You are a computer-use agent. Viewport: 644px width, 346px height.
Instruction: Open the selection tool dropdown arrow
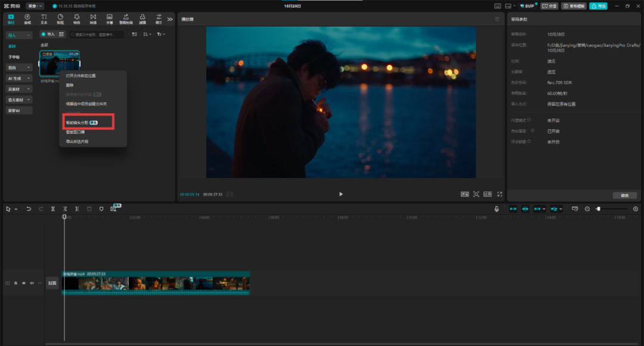(x=16, y=209)
